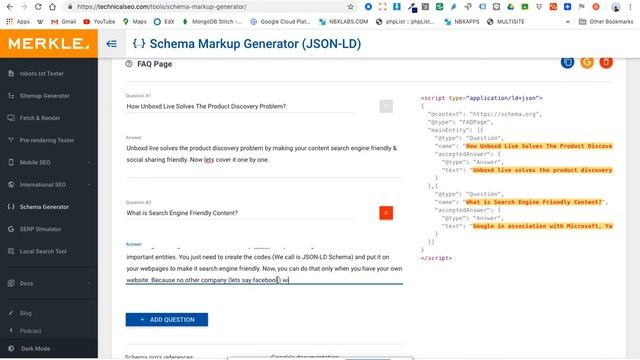Open MongoDB Stitch bookmark
The height and width of the screenshot is (360, 640).
click(212, 22)
